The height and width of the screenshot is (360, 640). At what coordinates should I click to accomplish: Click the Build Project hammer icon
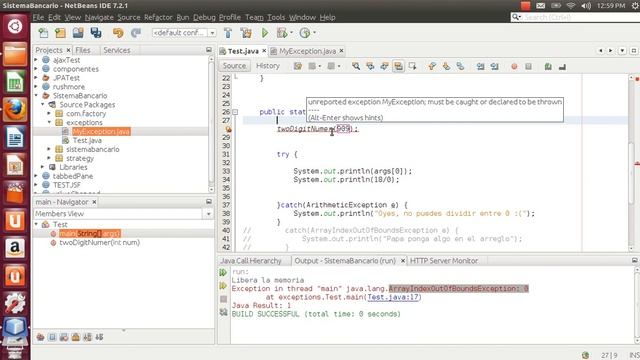point(228,33)
